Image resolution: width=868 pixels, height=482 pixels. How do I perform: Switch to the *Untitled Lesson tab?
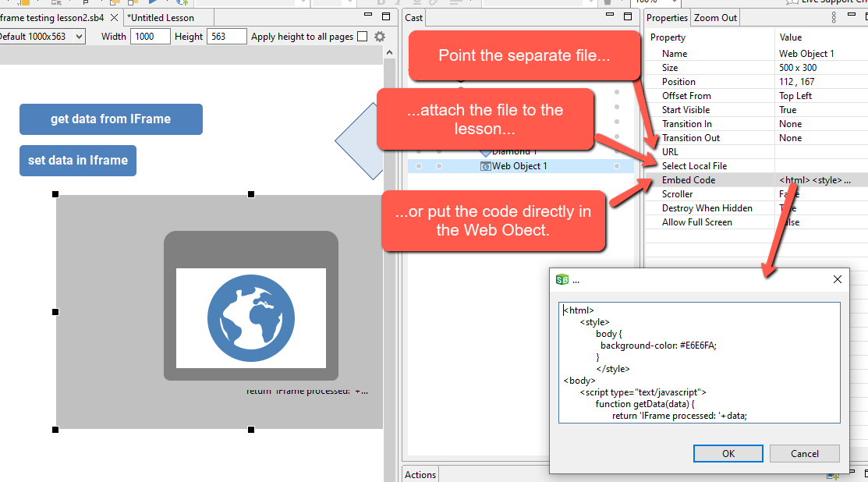(x=161, y=18)
